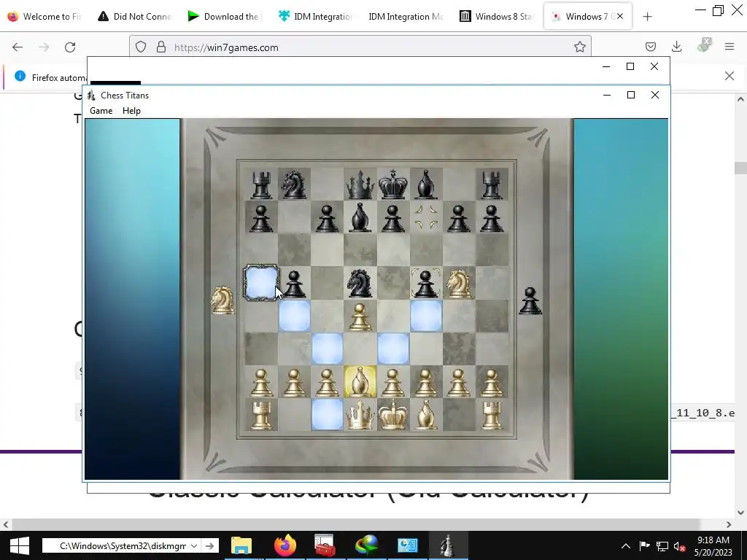Click the black pawn on f5

426,284
